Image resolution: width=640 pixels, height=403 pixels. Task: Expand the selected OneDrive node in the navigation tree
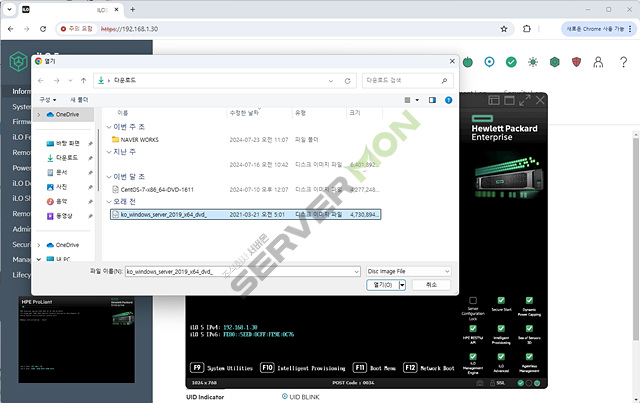[39, 115]
